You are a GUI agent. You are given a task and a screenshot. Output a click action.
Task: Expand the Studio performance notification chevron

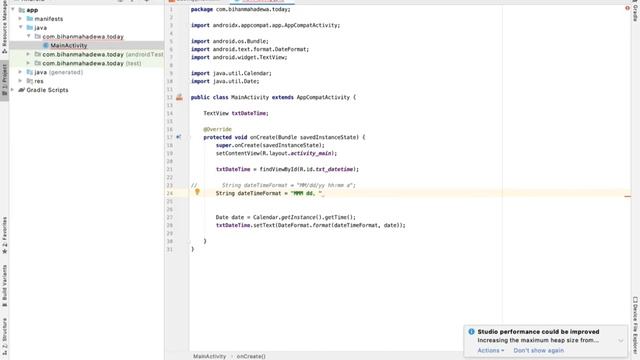pos(620,340)
